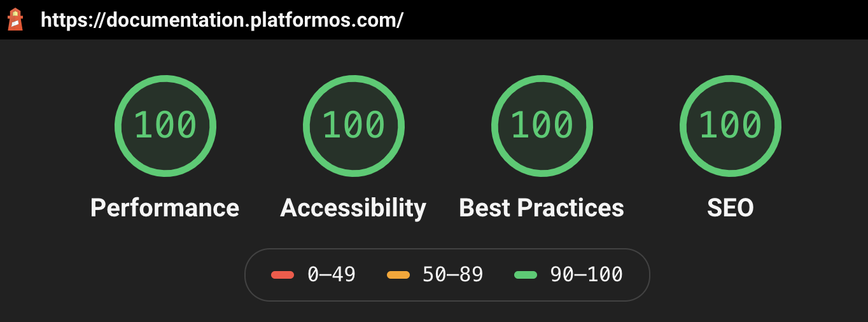Select the Best Practices category label
868x322 pixels.
[542, 208]
